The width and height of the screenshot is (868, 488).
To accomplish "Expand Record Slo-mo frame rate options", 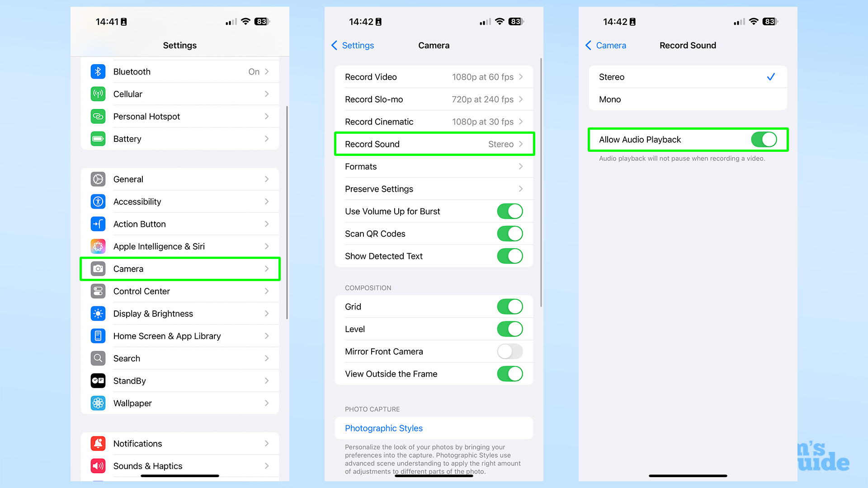I will 434,99.
